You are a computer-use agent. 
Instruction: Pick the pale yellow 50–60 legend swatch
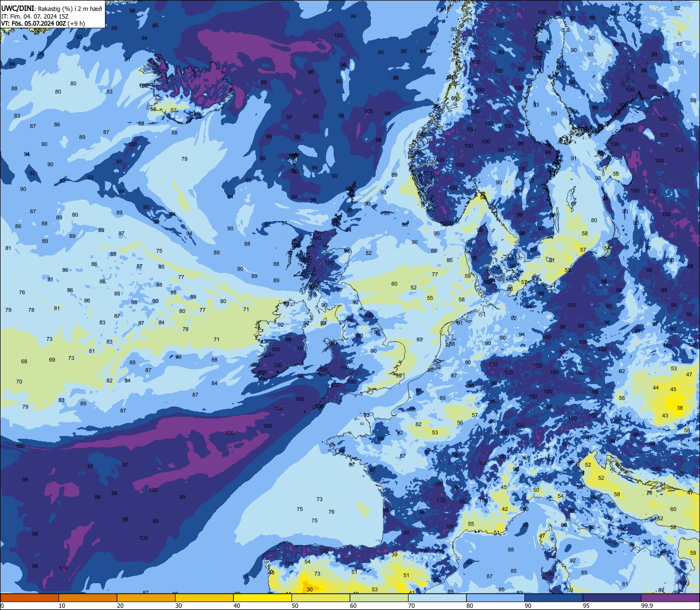[320, 597]
